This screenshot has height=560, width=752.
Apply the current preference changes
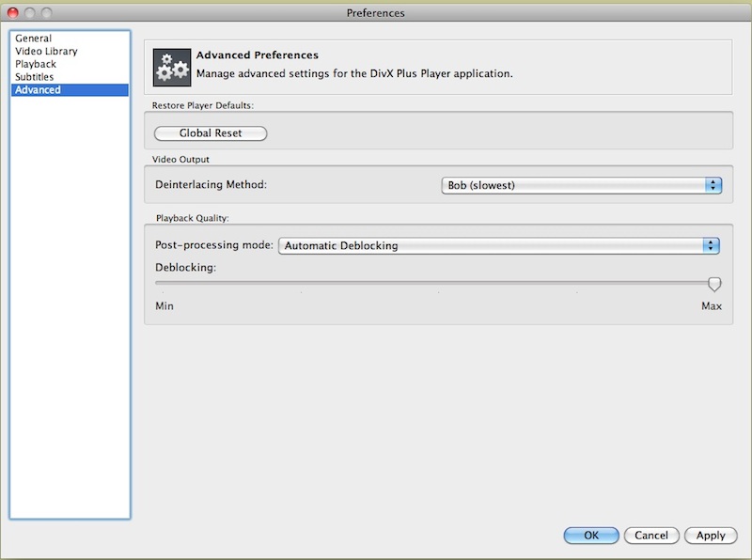coord(711,535)
